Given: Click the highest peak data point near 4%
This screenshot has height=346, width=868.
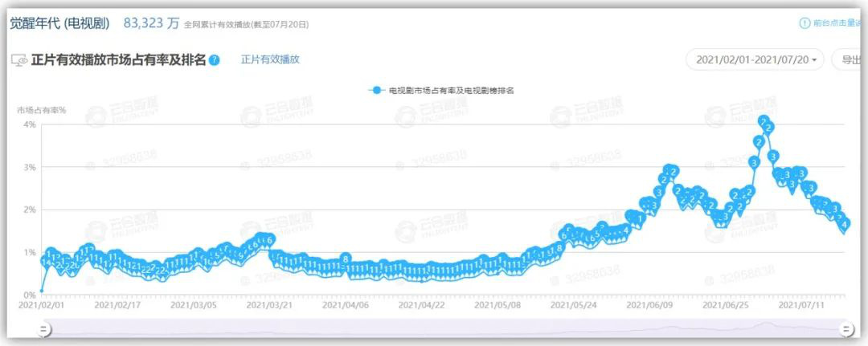Looking at the screenshot, I should 764,121.
